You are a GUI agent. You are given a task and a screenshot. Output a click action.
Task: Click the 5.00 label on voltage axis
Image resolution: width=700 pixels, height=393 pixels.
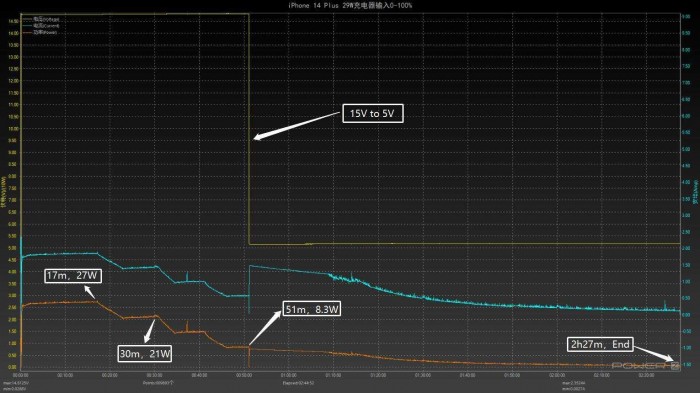pos(12,248)
